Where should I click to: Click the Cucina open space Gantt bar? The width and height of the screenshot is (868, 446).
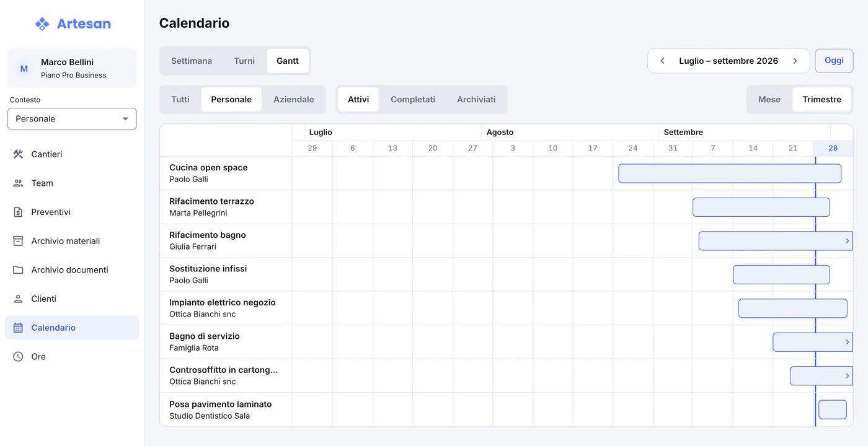730,173
